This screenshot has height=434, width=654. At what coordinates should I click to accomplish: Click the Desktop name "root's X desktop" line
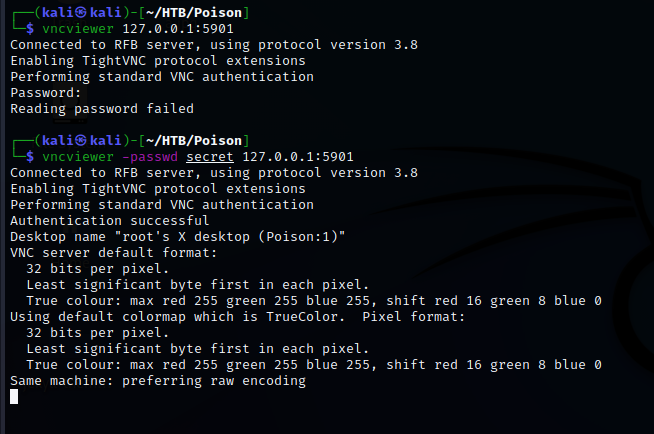click(x=177, y=237)
